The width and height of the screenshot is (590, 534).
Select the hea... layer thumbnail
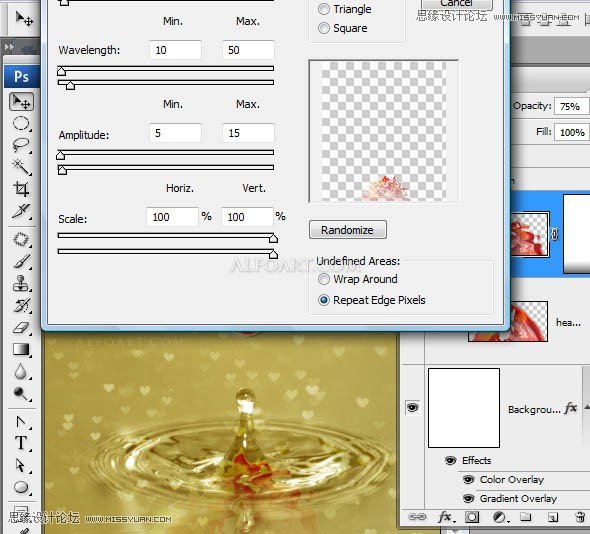point(508,321)
